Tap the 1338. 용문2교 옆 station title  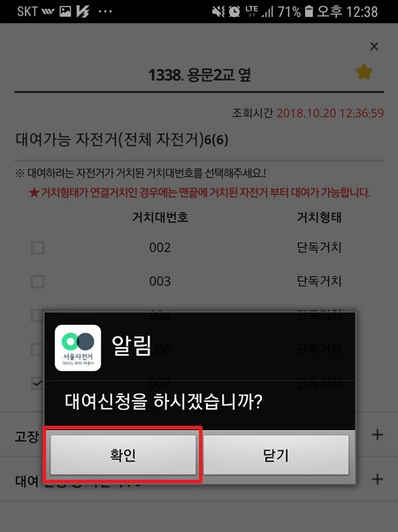tap(199, 74)
